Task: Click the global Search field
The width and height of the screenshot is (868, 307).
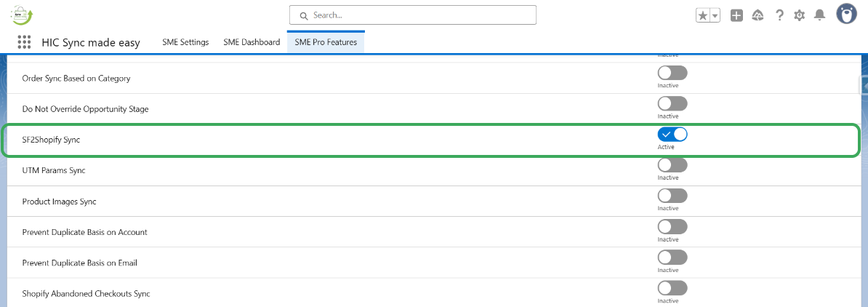Action: pyautogui.click(x=412, y=15)
